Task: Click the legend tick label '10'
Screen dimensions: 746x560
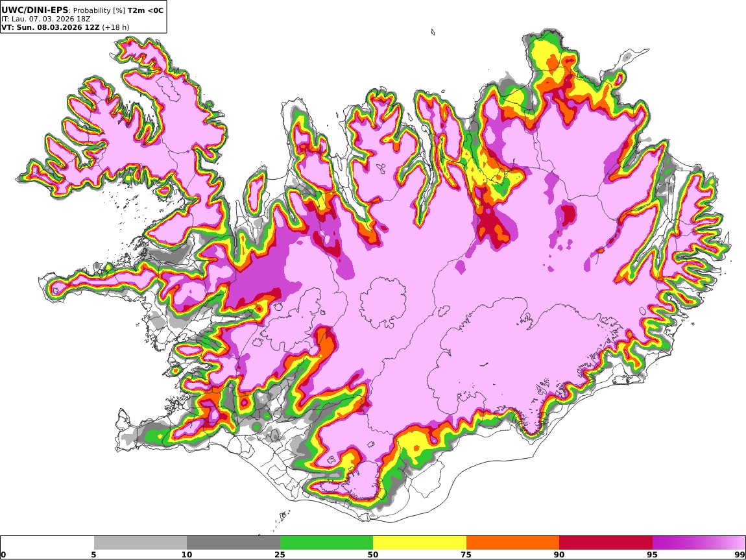Action: tap(187, 554)
